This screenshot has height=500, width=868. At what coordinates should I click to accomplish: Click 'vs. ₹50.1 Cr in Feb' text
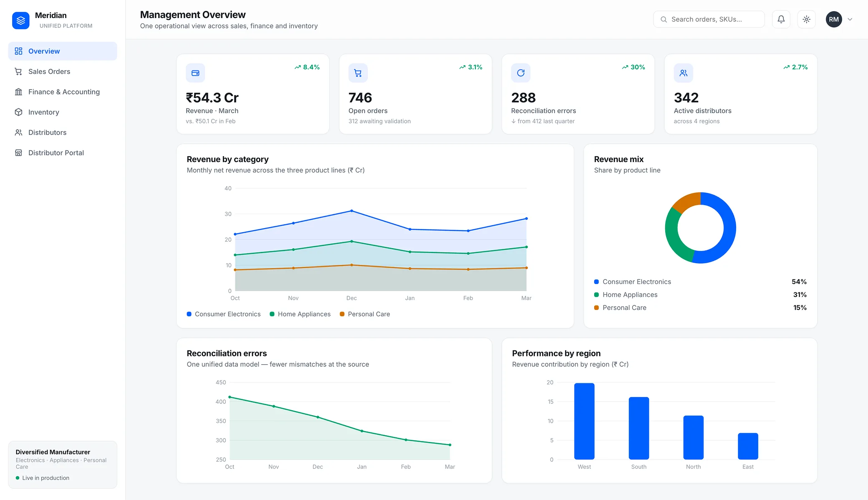point(211,121)
